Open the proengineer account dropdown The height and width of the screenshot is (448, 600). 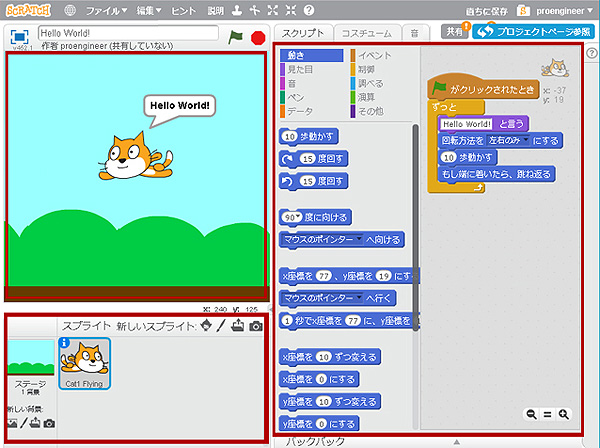[564, 11]
